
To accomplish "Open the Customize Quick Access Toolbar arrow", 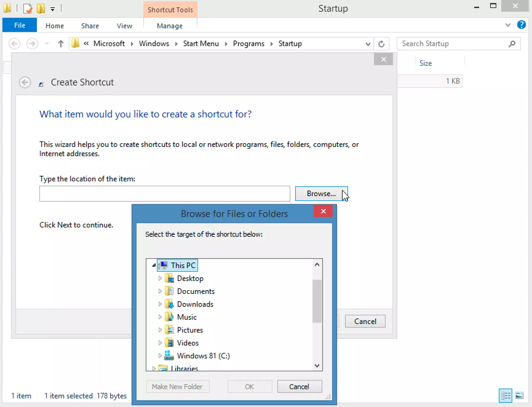I will pyautogui.click(x=53, y=9).
